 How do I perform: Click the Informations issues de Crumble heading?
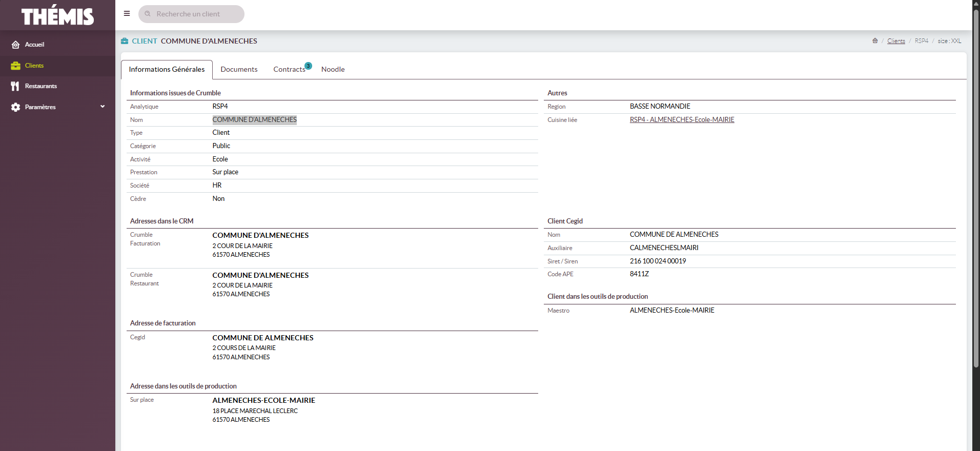175,93
